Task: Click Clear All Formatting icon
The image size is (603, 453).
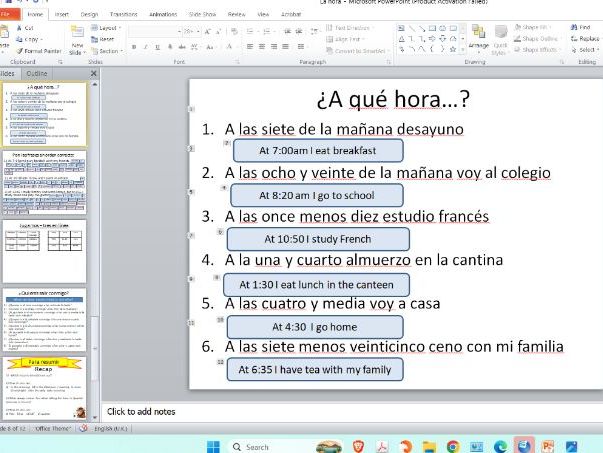Action: pos(234,32)
